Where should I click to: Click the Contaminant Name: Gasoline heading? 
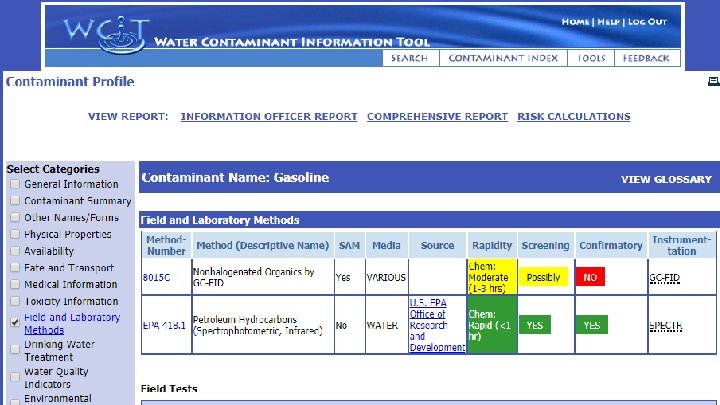point(235,178)
